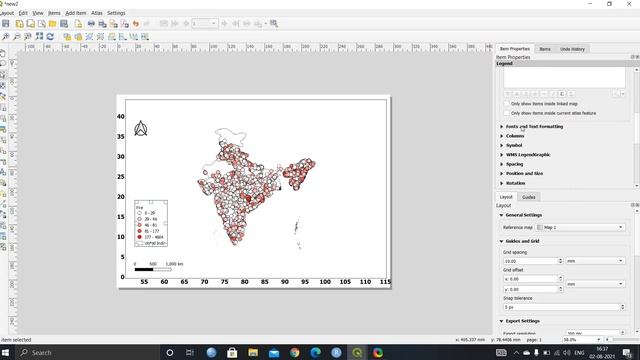Save the project with the toolbar icon
This screenshot has height=360, width=640.
pyautogui.click(x=6, y=24)
